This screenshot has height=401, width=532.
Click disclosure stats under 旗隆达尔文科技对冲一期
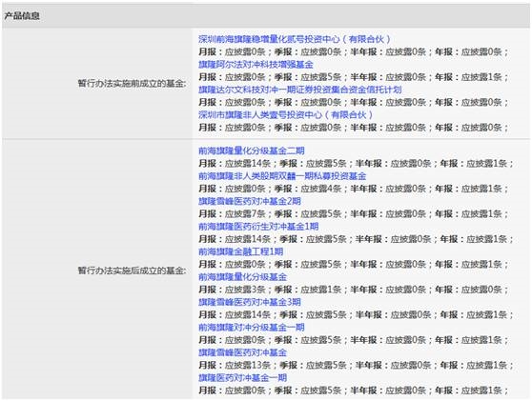[354, 102]
